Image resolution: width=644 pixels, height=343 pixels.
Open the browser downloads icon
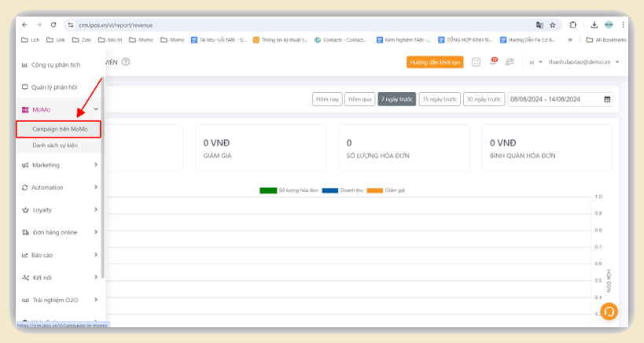[594, 25]
